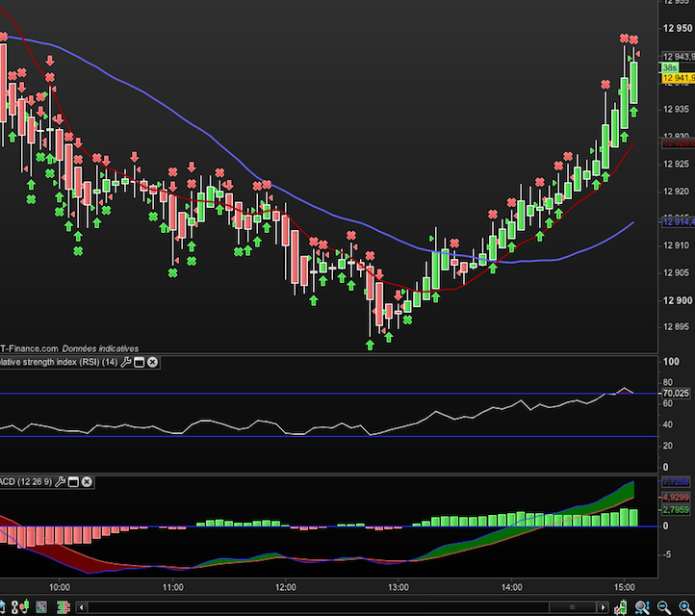Click the 12 950 price axis label
The image size is (695, 616).
pyautogui.click(x=678, y=28)
